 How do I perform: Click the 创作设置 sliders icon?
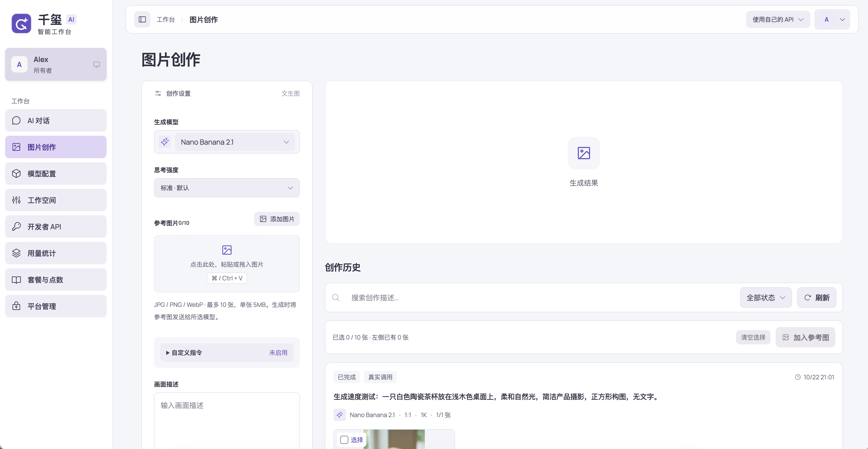[158, 93]
